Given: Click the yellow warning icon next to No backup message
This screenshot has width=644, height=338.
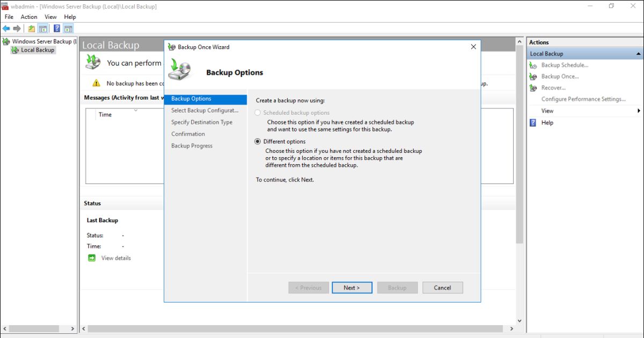Looking at the screenshot, I should coord(96,83).
